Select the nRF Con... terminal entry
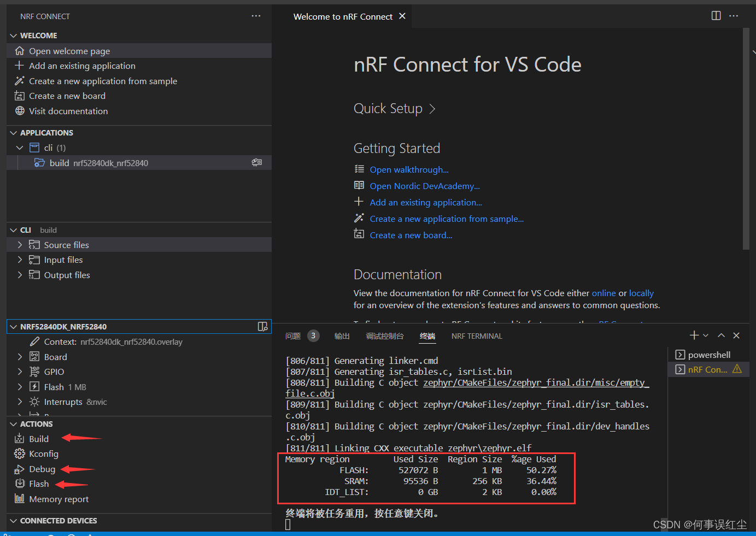The height and width of the screenshot is (536, 756). click(x=708, y=369)
